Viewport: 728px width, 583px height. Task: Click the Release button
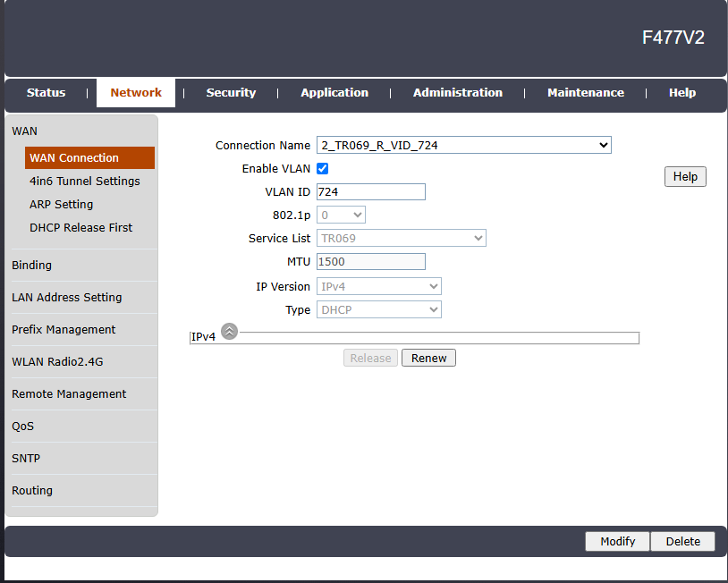point(370,358)
